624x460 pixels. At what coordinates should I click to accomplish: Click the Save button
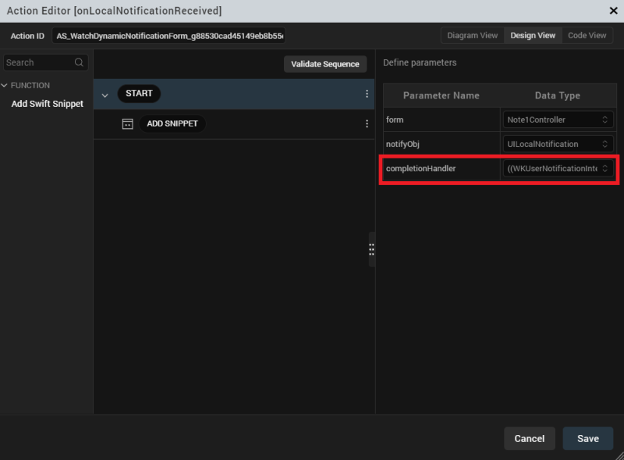point(588,439)
